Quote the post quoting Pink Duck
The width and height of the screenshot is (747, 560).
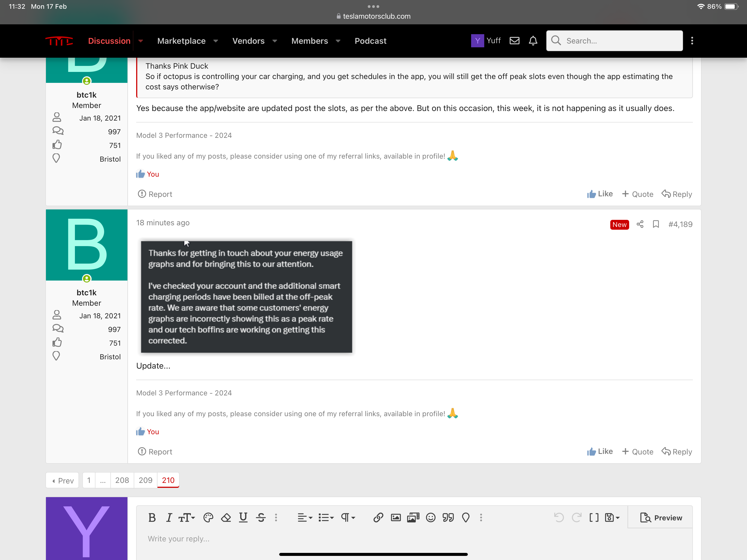(638, 194)
